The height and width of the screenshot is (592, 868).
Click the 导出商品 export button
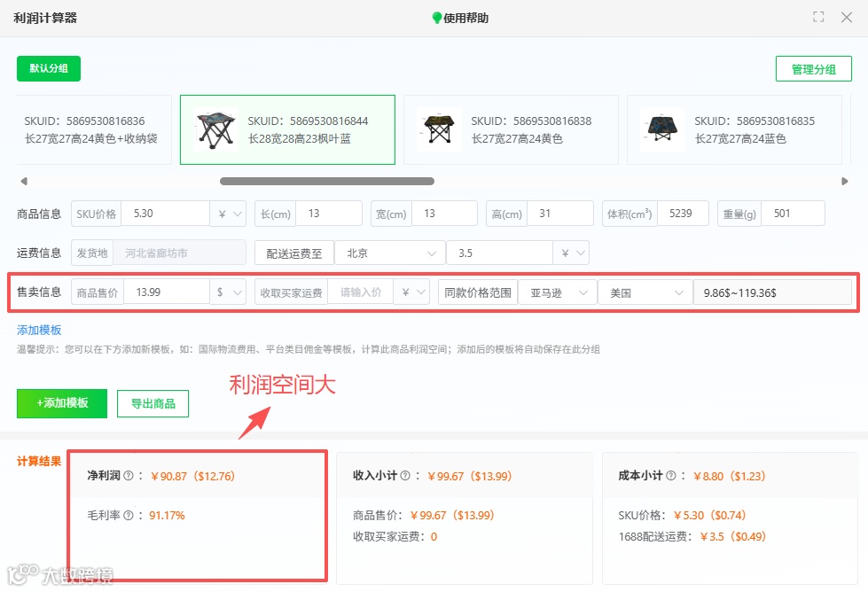(x=152, y=404)
